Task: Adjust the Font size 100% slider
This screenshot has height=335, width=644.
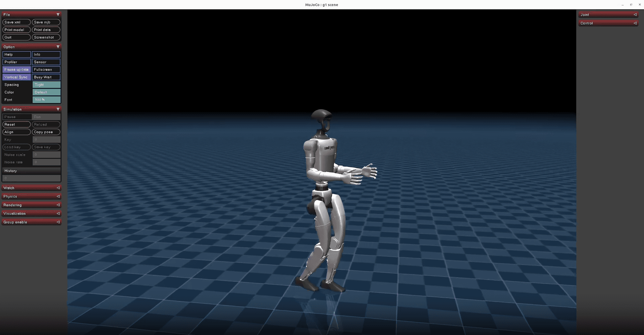Action: tap(46, 100)
